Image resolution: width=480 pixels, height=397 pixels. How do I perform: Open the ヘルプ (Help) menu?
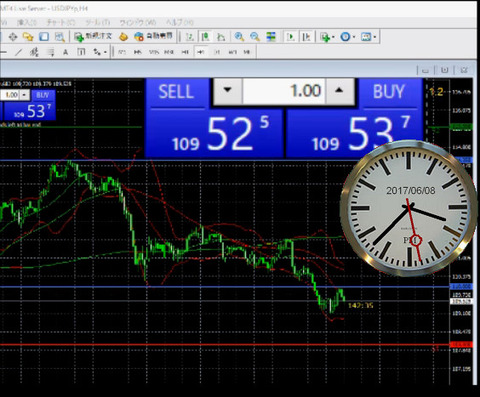(x=180, y=22)
